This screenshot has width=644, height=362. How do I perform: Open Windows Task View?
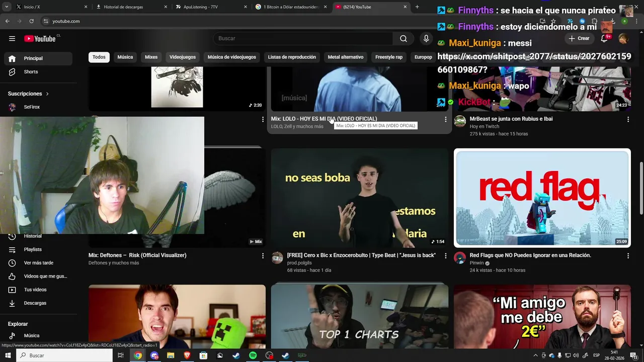[x=121, y=355]
